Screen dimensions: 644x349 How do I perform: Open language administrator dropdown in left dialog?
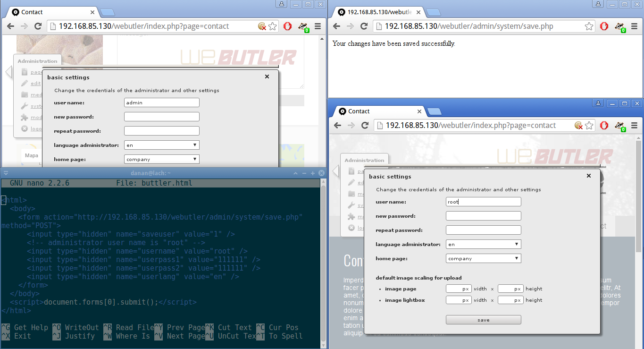pyautogui.click(x=162, y=145)
